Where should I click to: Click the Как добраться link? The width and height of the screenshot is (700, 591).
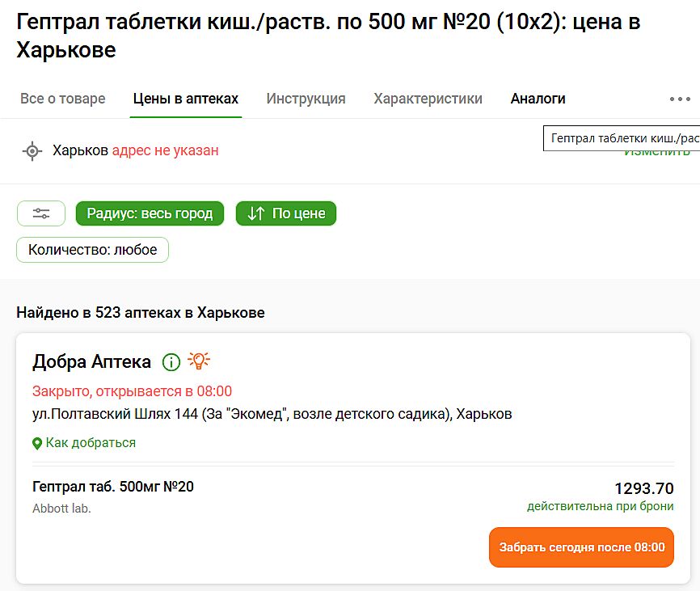(x=91, y=443)
